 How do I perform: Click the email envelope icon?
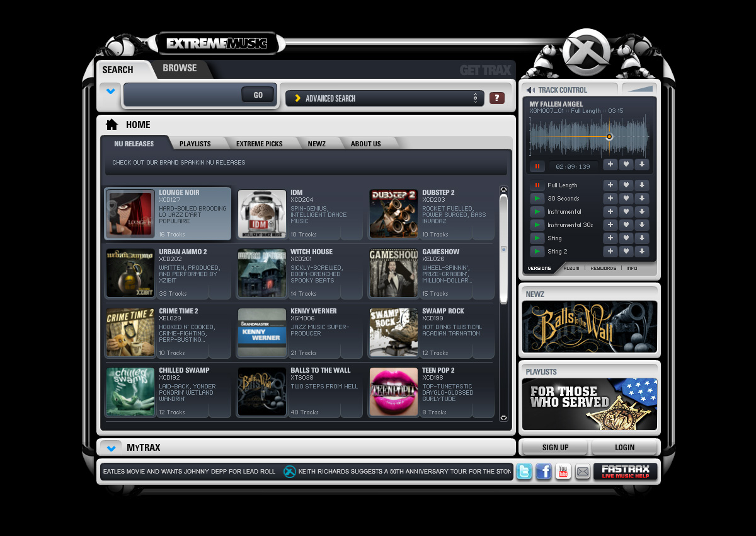(583, 471)
